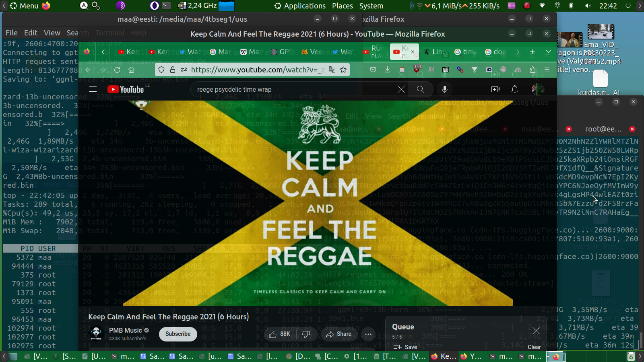Open the PMB Music channel name link
This screenshot has height=362, width=644.
tap(126, 330)
